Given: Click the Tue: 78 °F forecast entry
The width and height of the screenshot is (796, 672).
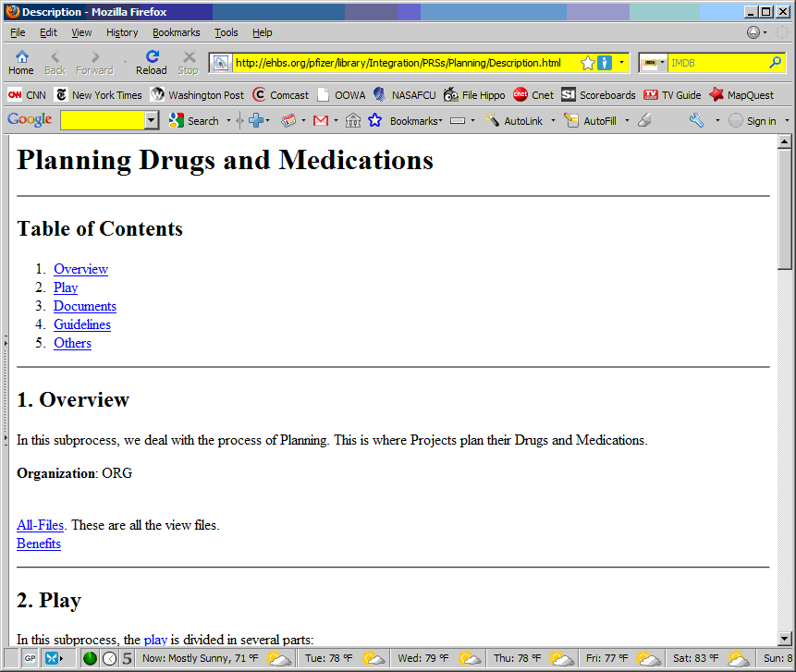Looking at the screenshot, I should (345, 659).
